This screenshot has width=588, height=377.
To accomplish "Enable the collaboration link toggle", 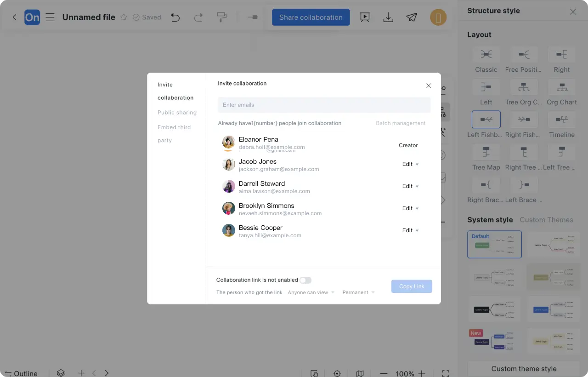I will point(305,280).
